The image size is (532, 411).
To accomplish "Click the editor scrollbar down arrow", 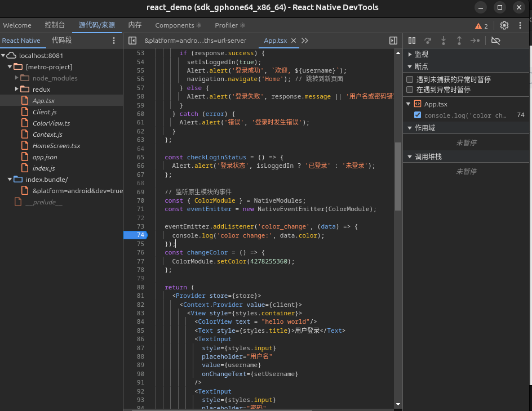I will 398,404.
